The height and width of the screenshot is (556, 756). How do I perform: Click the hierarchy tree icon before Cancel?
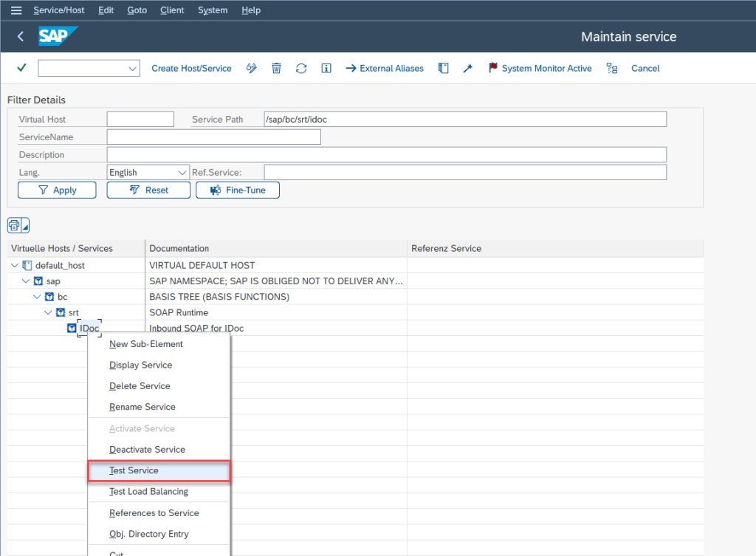pyautogui.click(x=611, y=68)
